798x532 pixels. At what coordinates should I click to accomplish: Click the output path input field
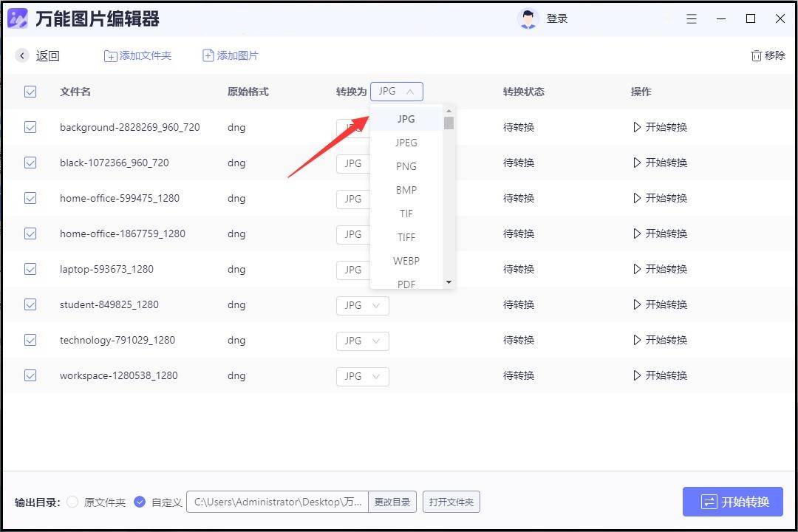pos(277,502)
